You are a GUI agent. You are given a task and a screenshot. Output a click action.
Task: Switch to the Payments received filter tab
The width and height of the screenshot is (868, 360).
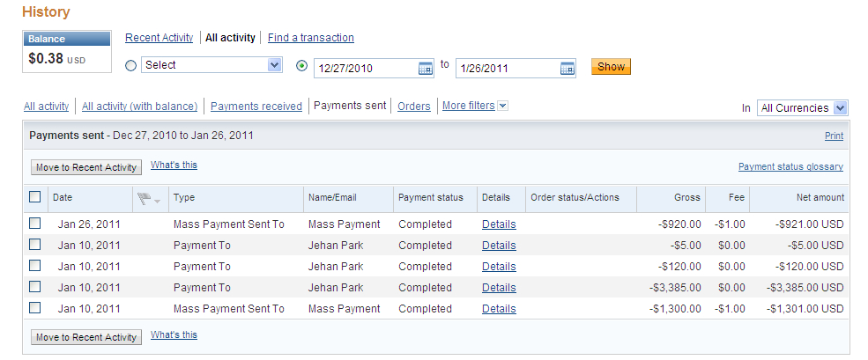(x=256, y=106)
